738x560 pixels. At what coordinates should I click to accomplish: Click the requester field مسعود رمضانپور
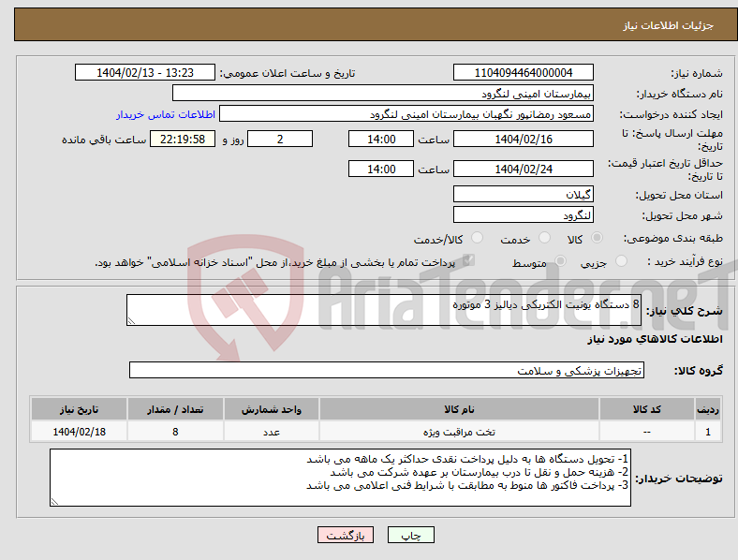tap(406, 114)
